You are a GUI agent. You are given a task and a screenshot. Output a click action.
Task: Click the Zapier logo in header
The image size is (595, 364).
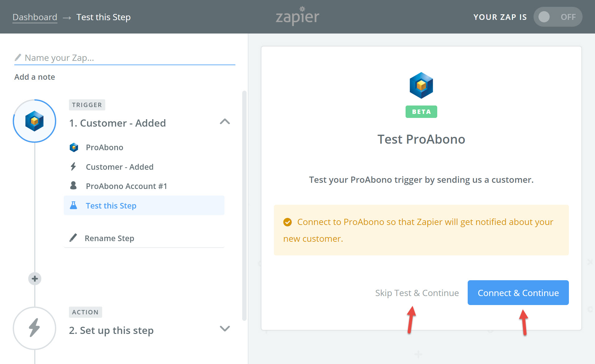(297, 16)
